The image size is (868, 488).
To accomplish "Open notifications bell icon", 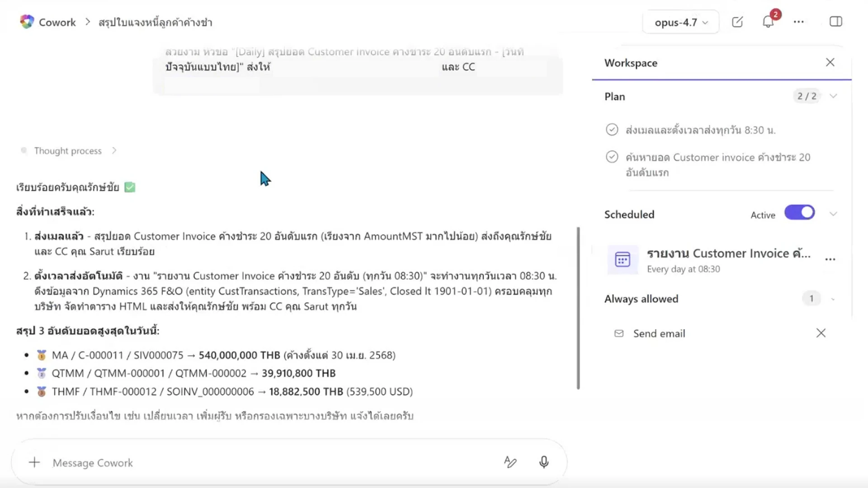I will [768, 22].
